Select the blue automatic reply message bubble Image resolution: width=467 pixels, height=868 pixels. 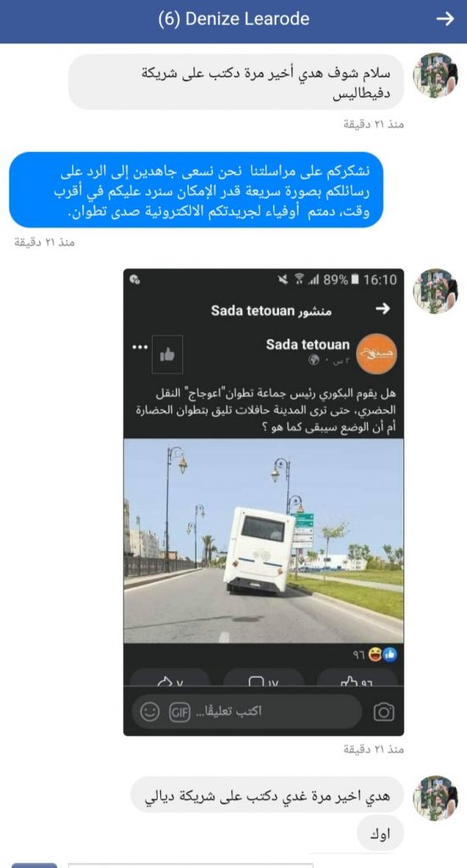coord(196,190)
